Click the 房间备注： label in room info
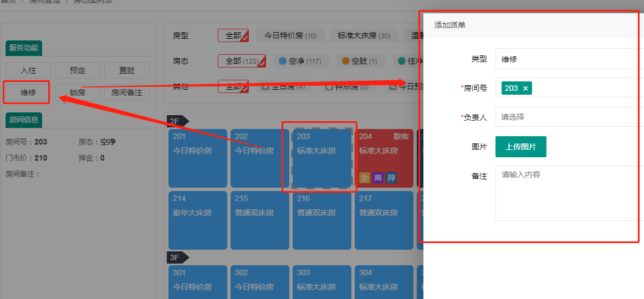This screenshot has width=644, height=299. point(23,174)
